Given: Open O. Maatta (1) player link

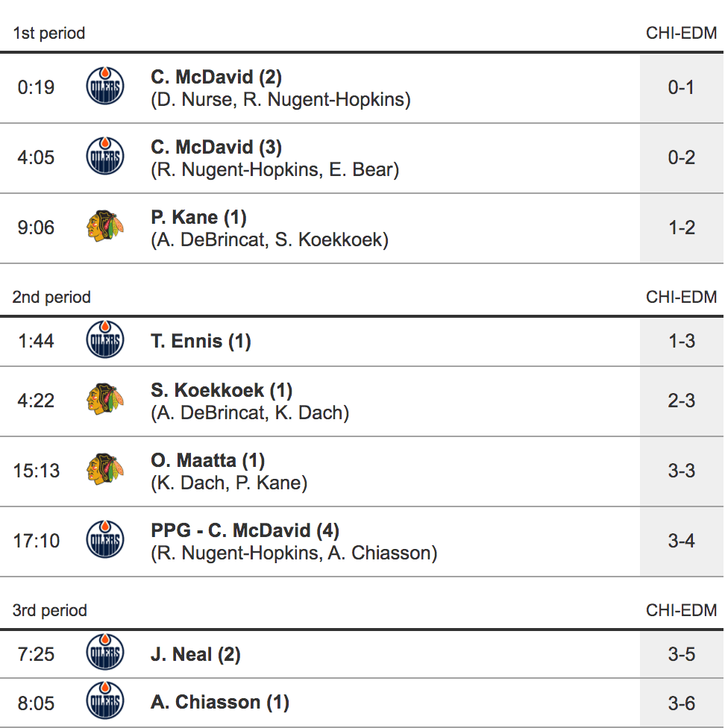Looking at the screenshot, I should click(x=207, y=460).
